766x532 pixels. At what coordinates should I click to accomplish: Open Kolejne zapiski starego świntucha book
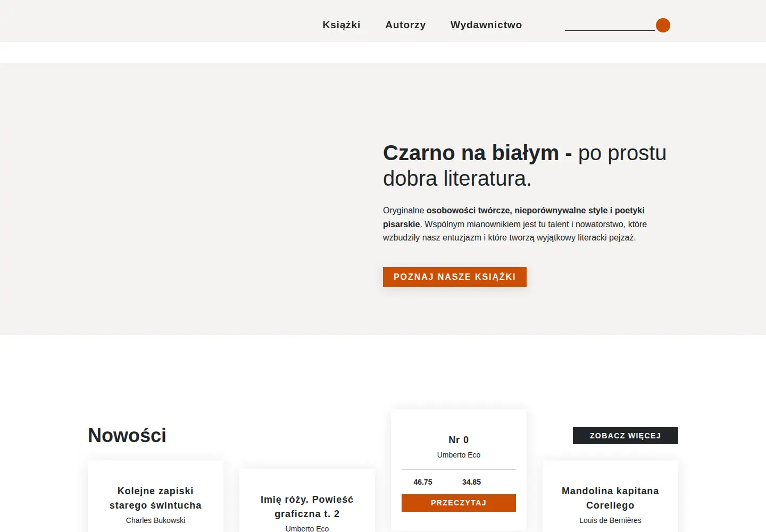coord(155,498)
